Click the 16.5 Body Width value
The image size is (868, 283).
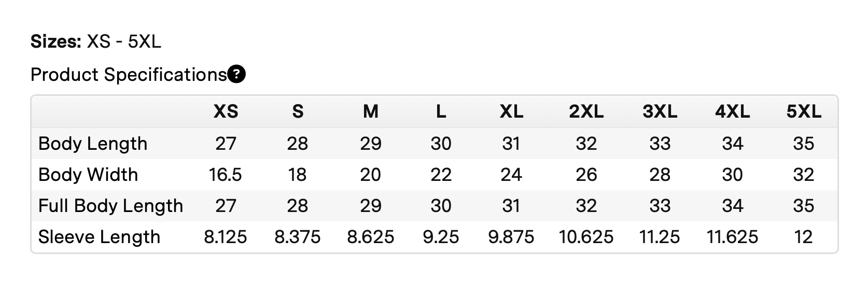click(226, 175)
